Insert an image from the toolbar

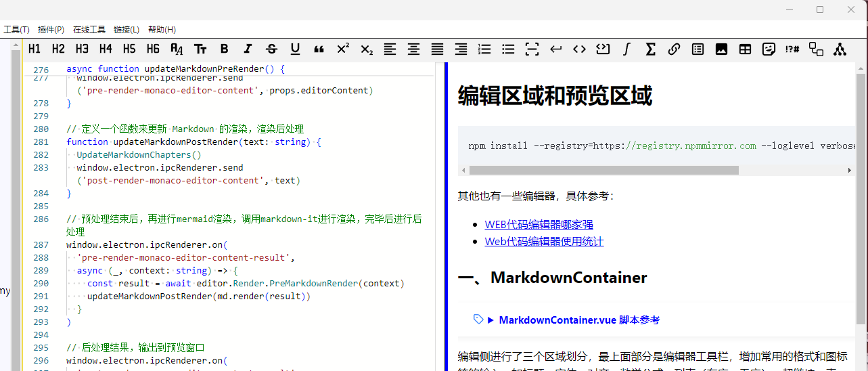pos(721,49)
